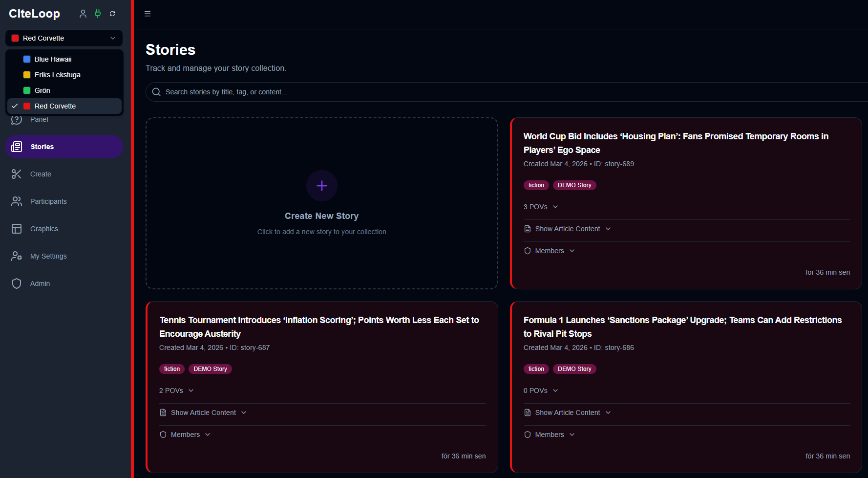
Task: Select Eriks Lekstuga from workspace list
Action: coord(64,75)
